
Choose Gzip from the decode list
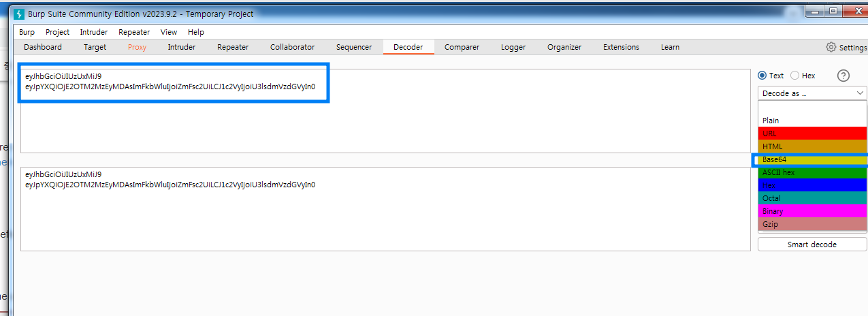point(812,224)
